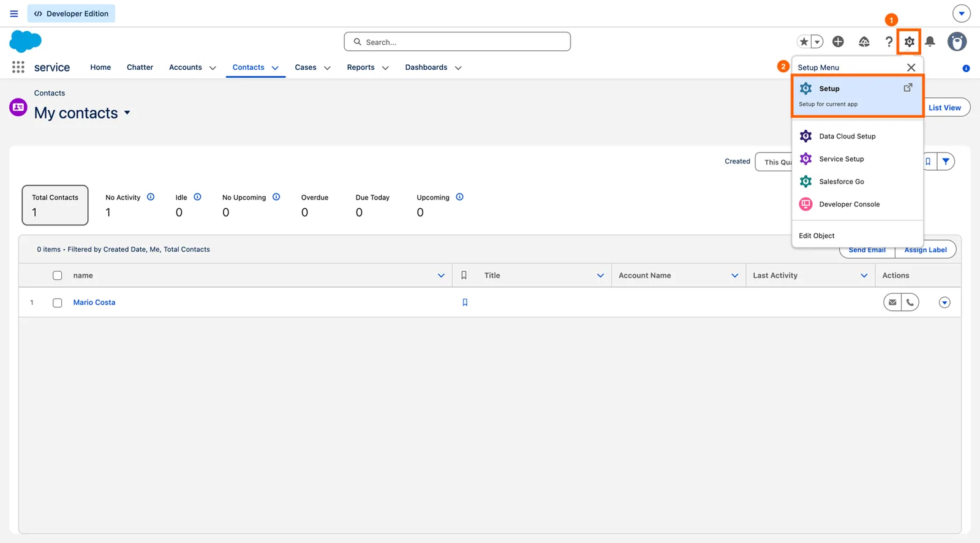Expand the Reports tab dropdown chevron
This screenshot has width=980, height=543.
tap(385, 68)
